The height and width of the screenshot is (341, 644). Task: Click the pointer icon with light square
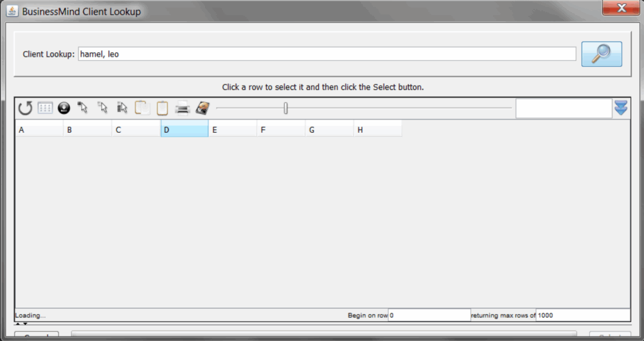click(x=103, y=108)
